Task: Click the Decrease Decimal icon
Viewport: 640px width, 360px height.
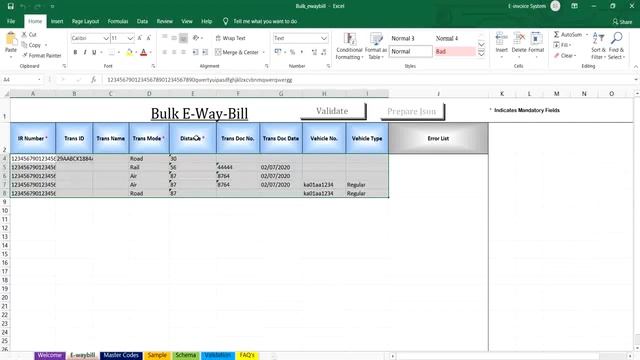Action: 324,52
